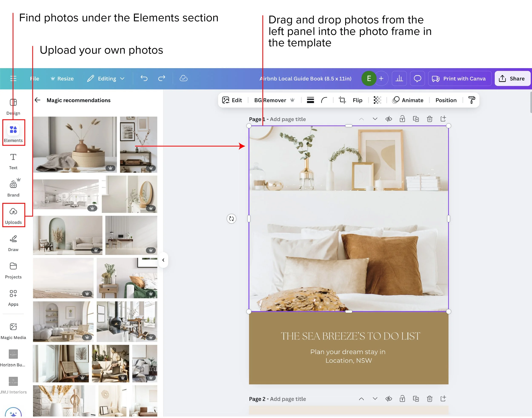Select the vase and pampas grass photo thumbnail
Image resolution: width=532 pixels, height=418 pixels.
(75, 144)
